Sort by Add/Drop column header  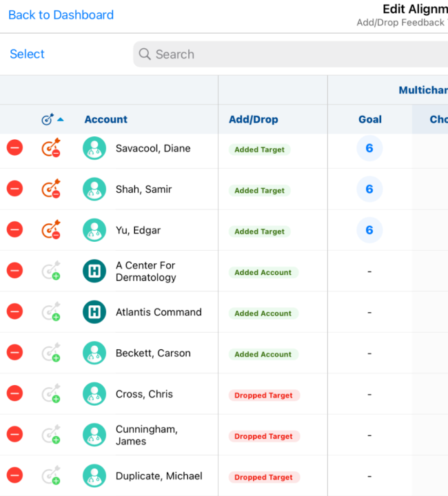click(x=253, y=119)
